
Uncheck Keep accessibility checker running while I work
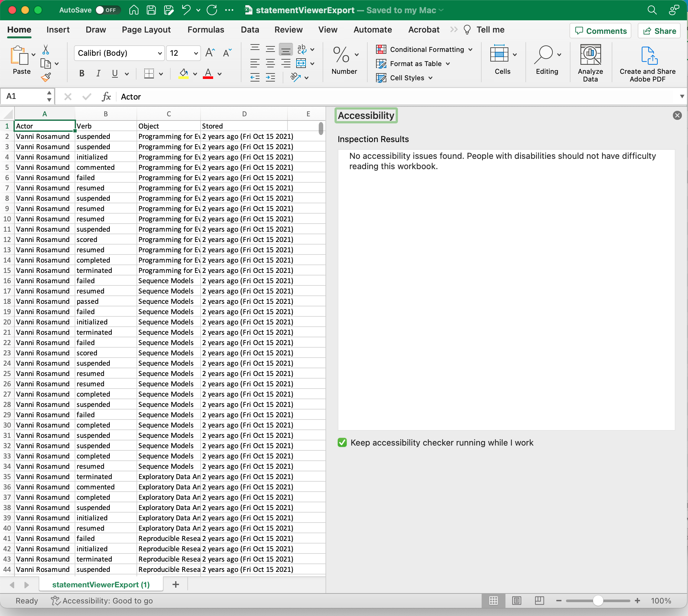342,443
